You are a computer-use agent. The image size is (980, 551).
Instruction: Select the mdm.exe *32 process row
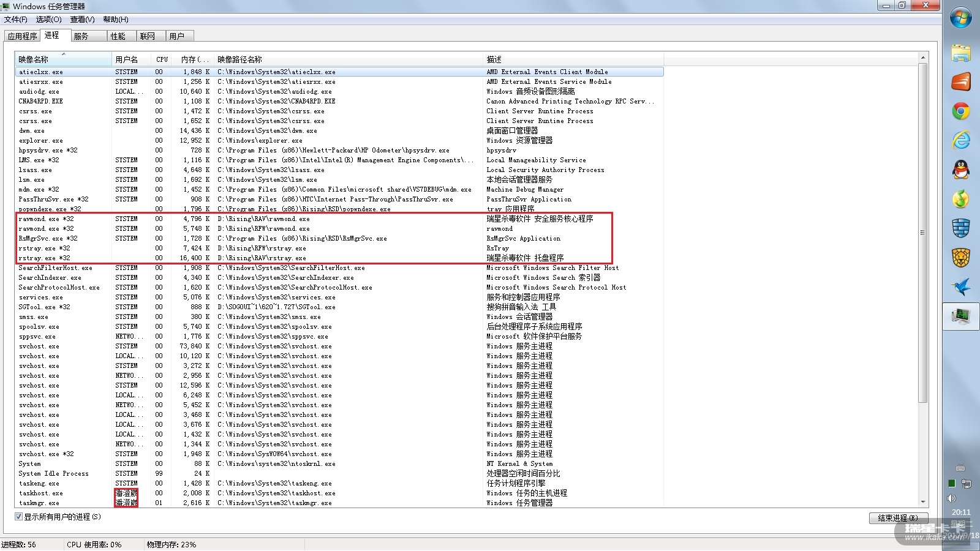(x=339, y=189)
